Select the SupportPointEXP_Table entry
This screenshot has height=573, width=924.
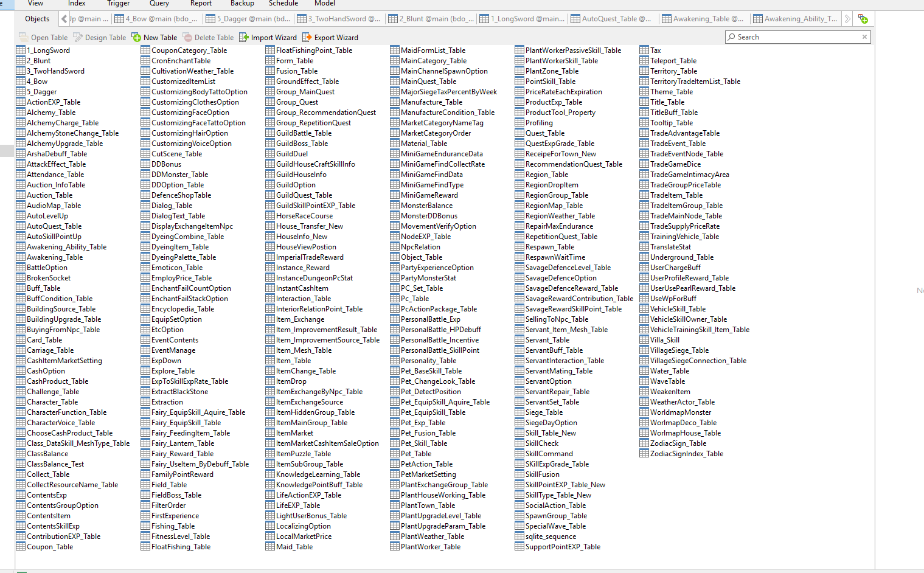coord(563,547)
